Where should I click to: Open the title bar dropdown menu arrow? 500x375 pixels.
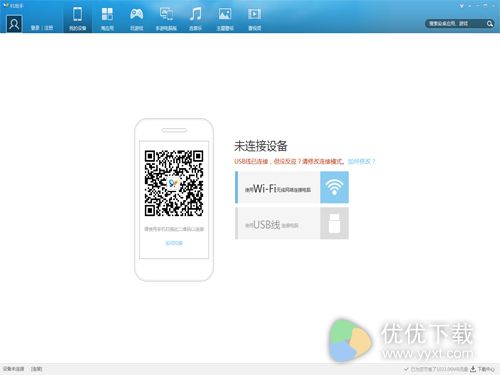462,6
